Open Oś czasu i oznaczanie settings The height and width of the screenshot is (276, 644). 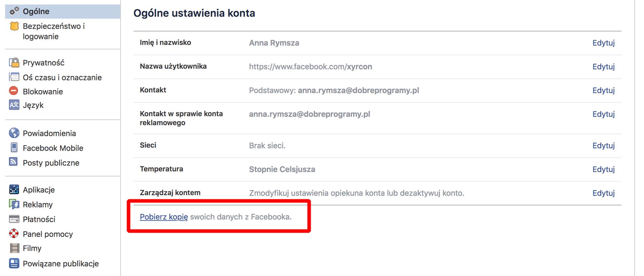point(62,77)
